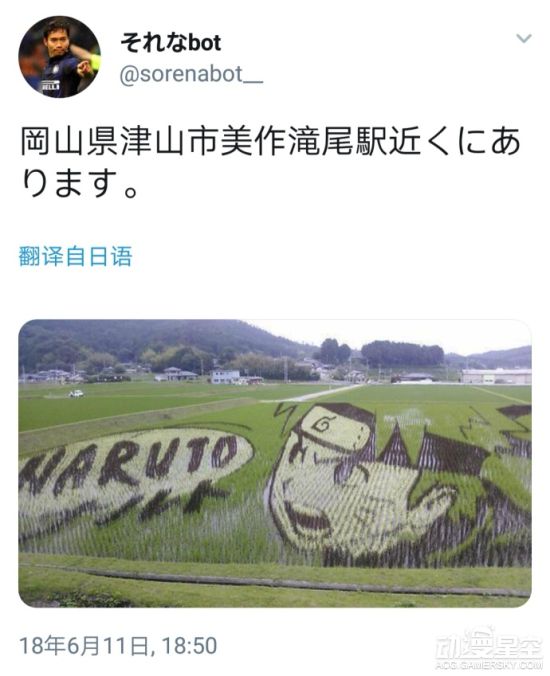Viewport: 550px width, 676px height.
Task: Expand the tweet options chevron menu
Action: click(524, 39)
